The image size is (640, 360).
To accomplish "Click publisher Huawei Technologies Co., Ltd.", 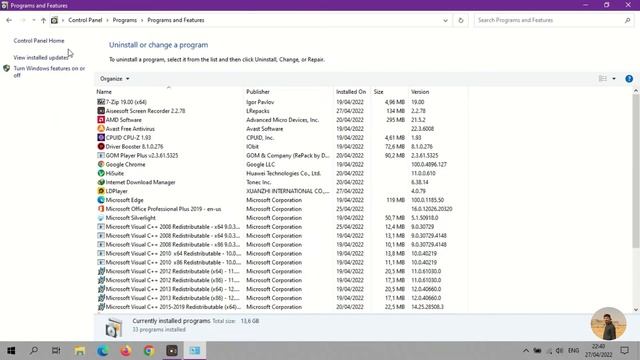I will [284, 173].
